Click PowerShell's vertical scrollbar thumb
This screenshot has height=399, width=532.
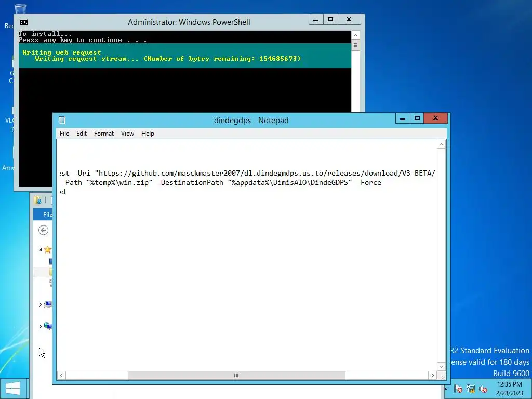355,45
